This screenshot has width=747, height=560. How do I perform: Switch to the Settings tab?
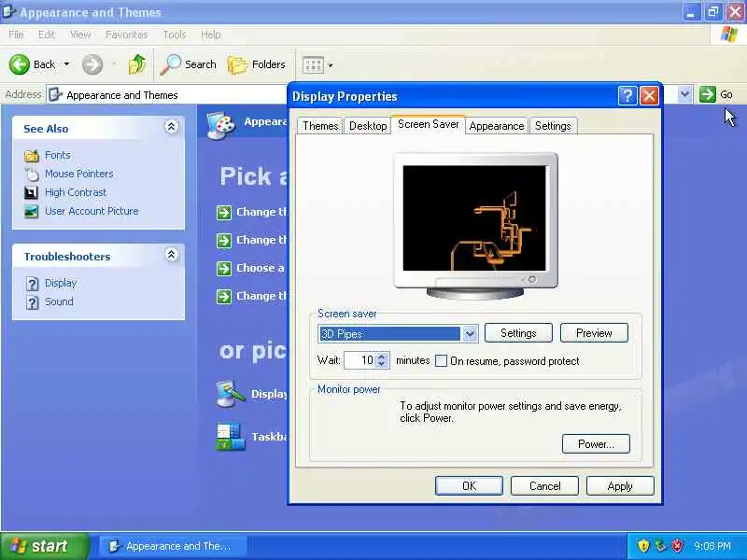[553, 126]
